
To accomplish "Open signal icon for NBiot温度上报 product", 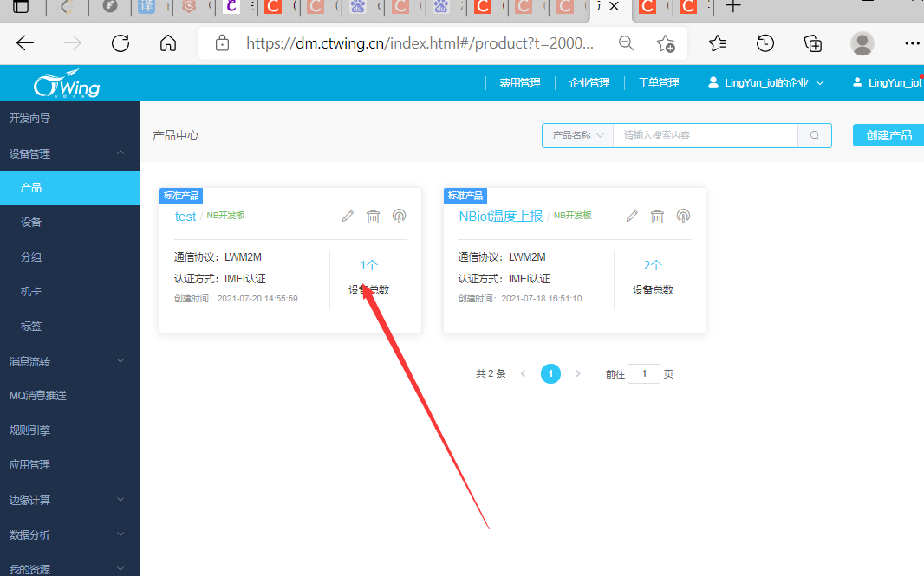I will point(683,217).
